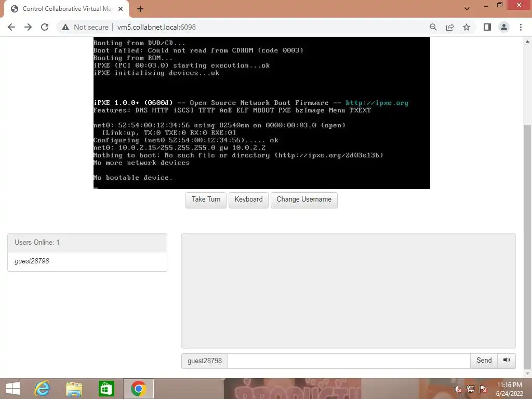
Task: Click the "No bootable device." console line
Action: click(x=132, y=178)
